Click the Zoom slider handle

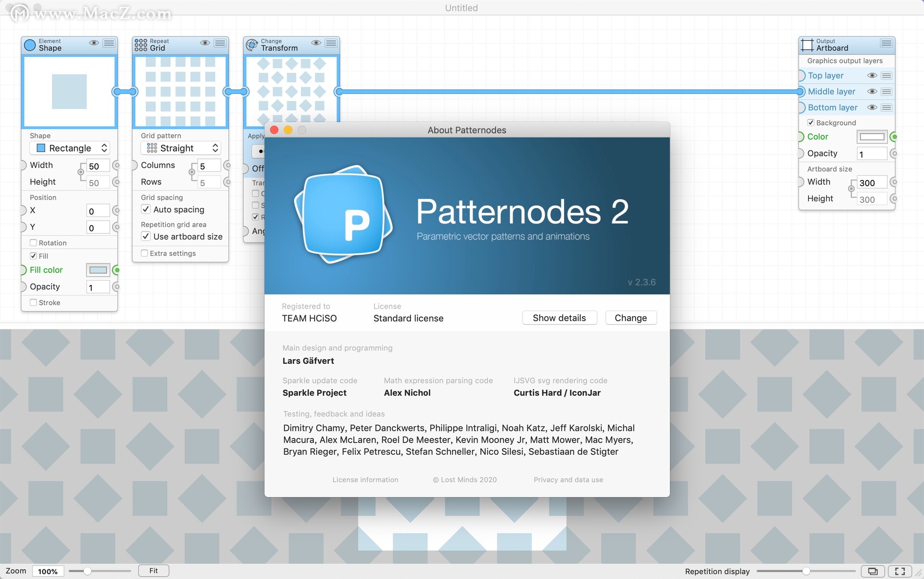click(87, 571)
